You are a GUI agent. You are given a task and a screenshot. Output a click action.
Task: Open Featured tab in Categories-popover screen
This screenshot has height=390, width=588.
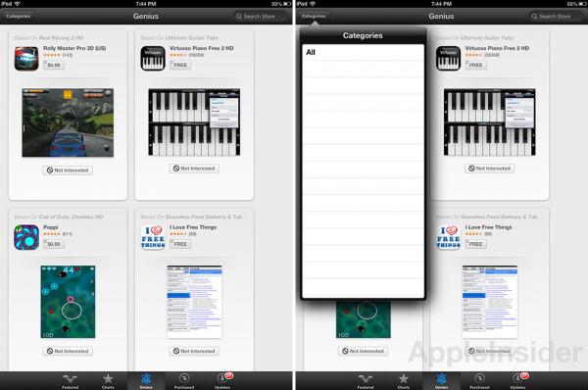(x=366, y=381)
